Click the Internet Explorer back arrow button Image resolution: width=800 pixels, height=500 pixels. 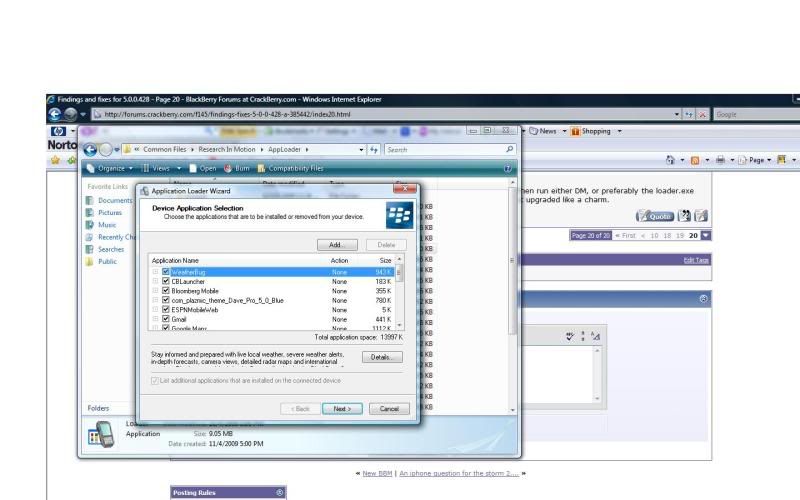click(x=55, y=114)
